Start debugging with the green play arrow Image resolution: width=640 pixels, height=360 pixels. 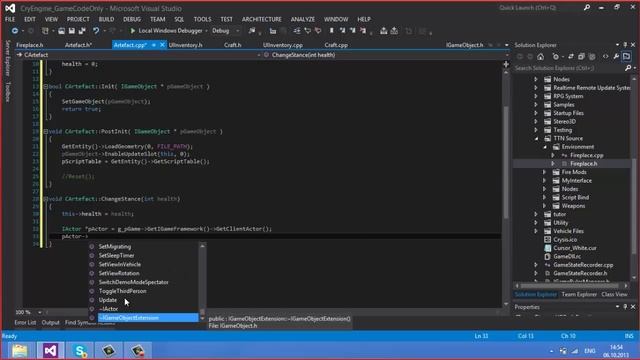coord(132,31)
